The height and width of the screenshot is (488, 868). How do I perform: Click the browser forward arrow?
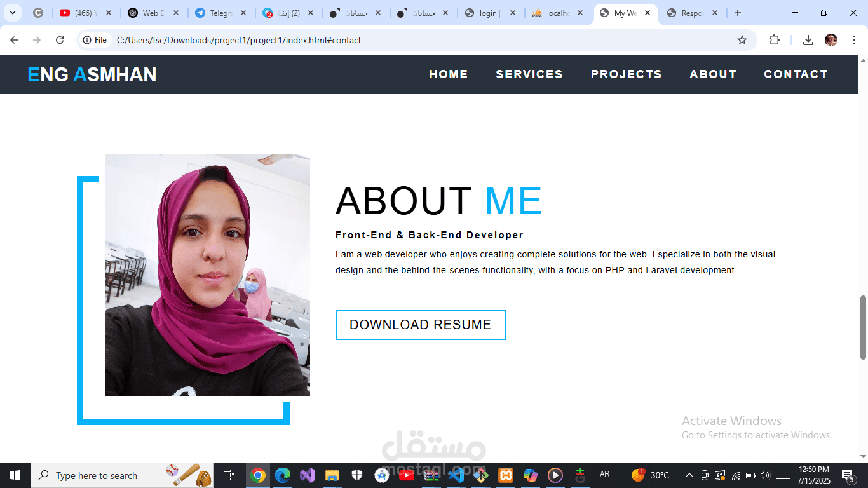[37, 40]
